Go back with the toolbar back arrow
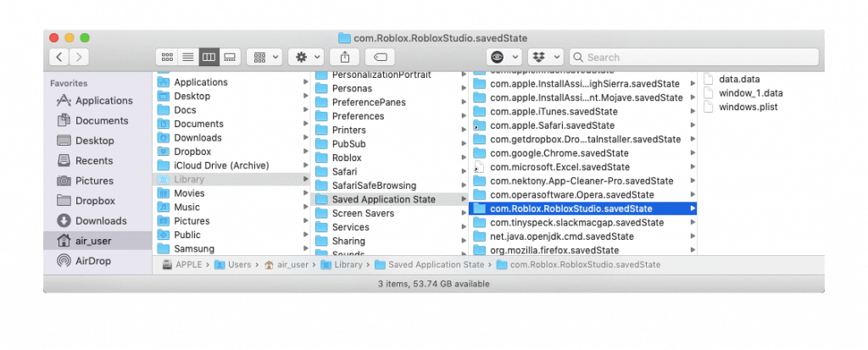The width and height of the screenshot is (868, 350). coord(59,57)
